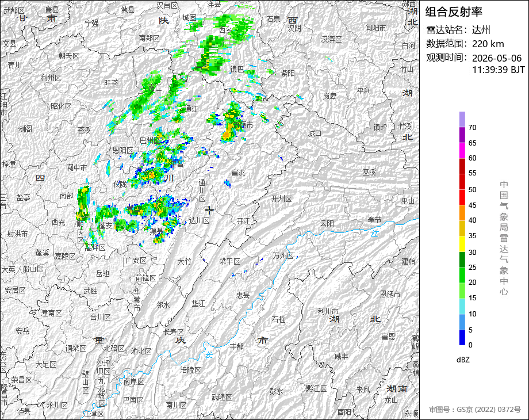
Task: Click the cyan 10–15 dBZ legend color
Action: pos(462,306)
